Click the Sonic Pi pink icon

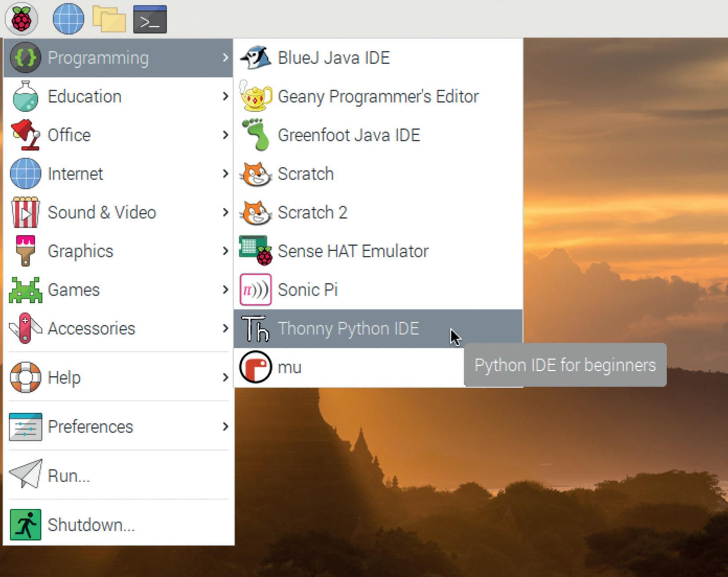click(x=256, y=290)
